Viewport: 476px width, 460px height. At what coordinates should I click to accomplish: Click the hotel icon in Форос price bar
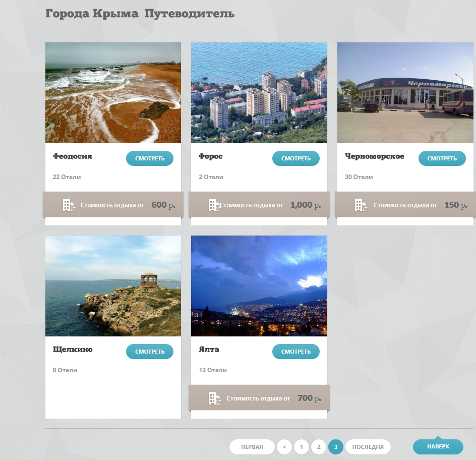pos(214,205)
